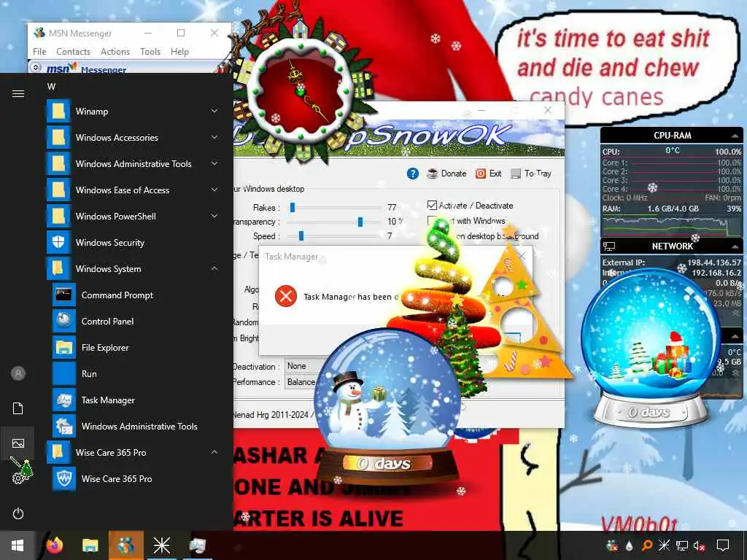
Task: Open Contacts menu in MSN Messenger
Action: [74, 52]
